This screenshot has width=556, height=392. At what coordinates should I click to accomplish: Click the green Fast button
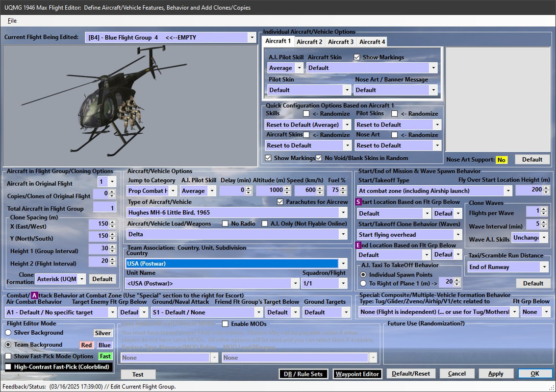(x=105, y=356)
